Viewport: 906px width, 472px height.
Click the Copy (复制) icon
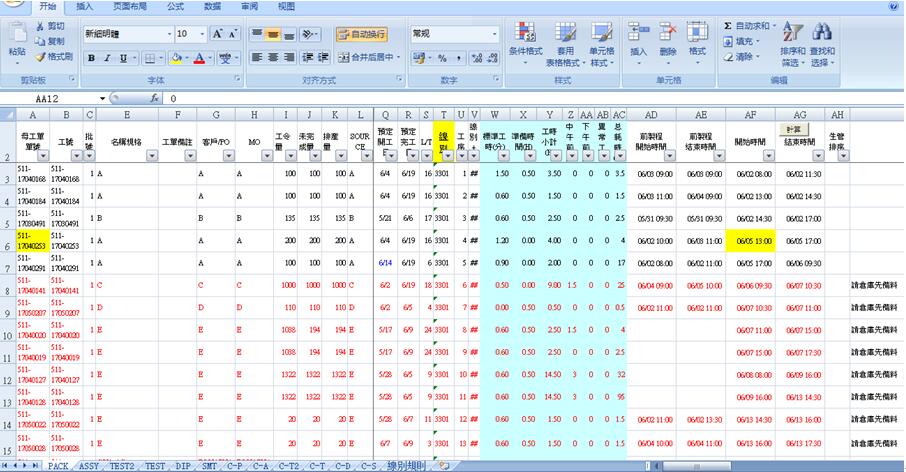click(x=40, y=41)
